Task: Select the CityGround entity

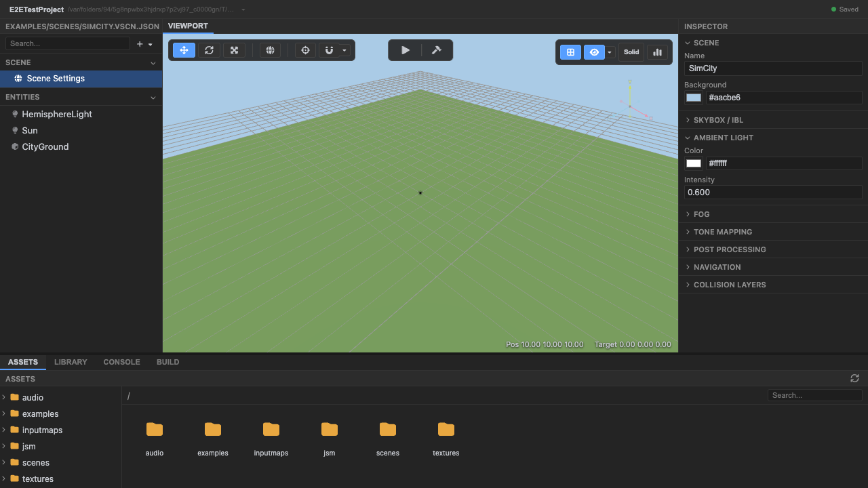Action: (81, 147)
